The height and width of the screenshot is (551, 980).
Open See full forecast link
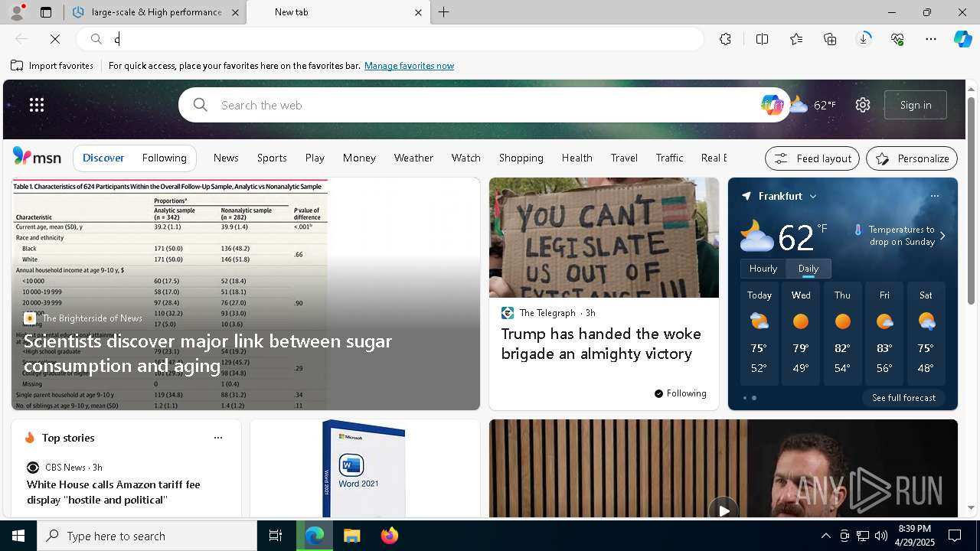(903, 398)
